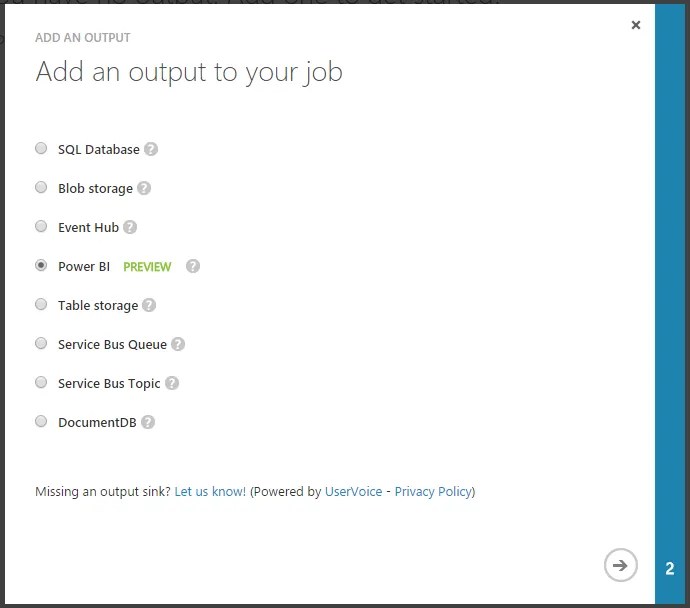Choose Blob storage as output

(41, 187)
